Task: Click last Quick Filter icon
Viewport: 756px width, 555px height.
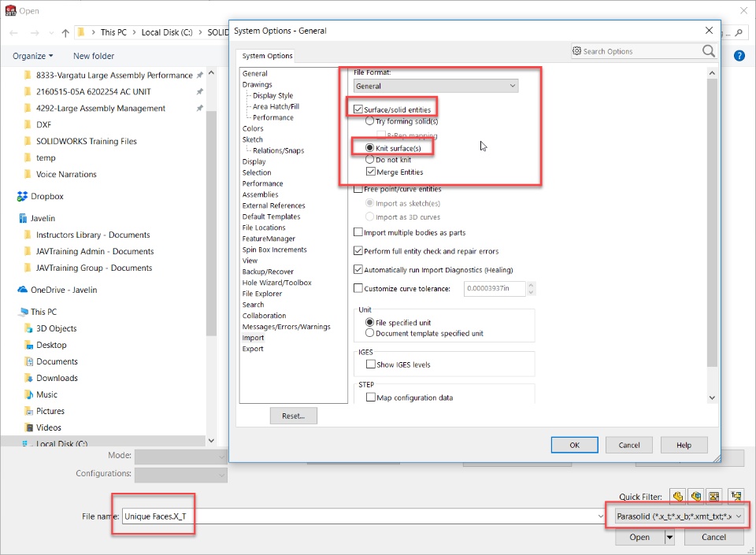Action: (x=736, y=496)
